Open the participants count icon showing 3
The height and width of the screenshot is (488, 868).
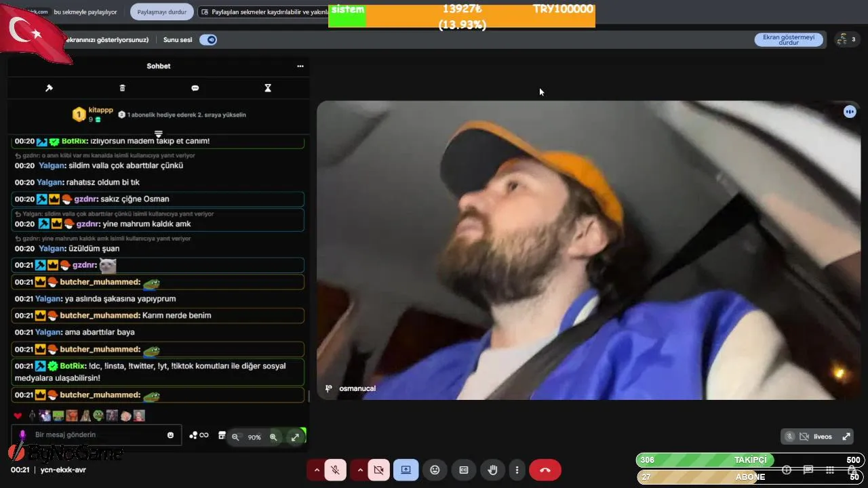point(846,39)
